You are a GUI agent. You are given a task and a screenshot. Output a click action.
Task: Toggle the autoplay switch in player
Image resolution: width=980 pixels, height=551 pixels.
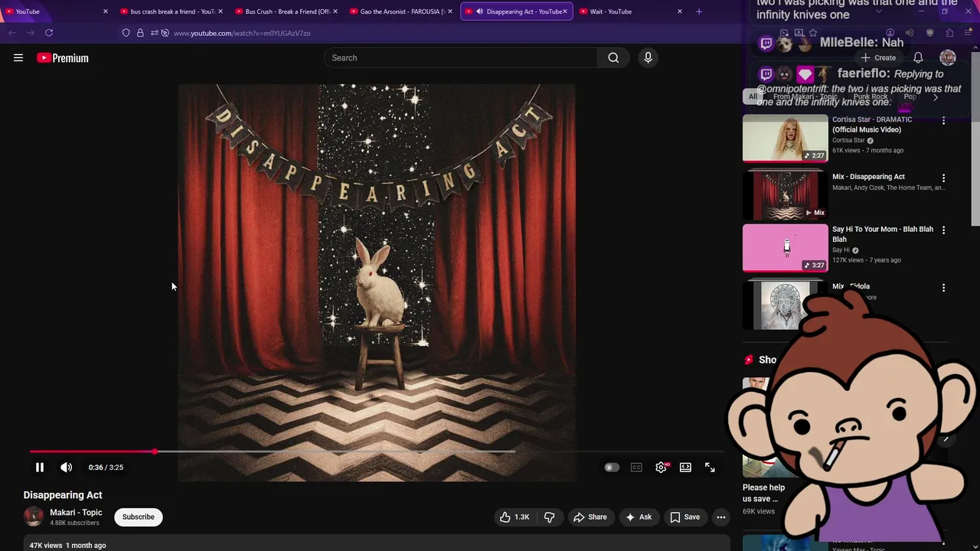(x=611, y=467)
